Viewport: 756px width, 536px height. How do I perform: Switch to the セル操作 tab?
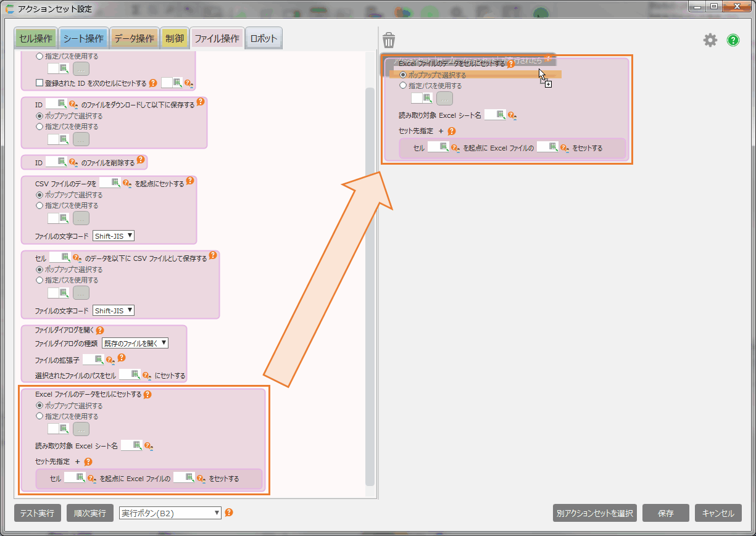pos(35,38)
